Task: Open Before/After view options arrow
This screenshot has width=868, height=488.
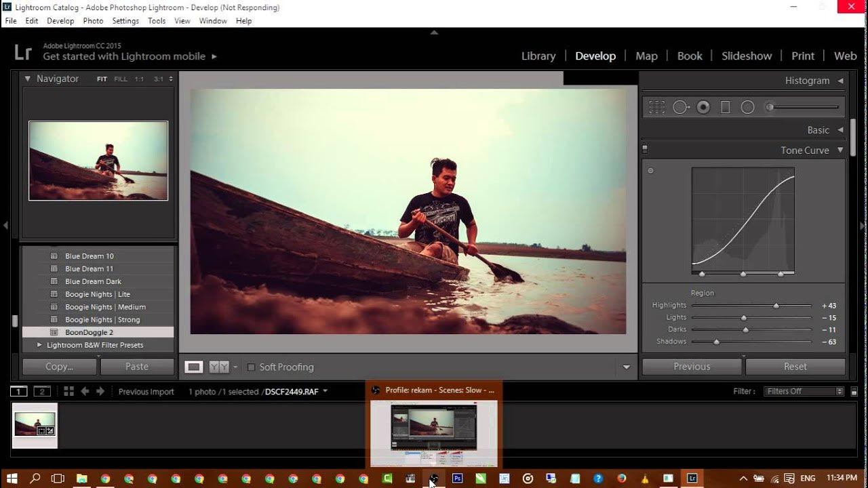Action: [235, 367]
